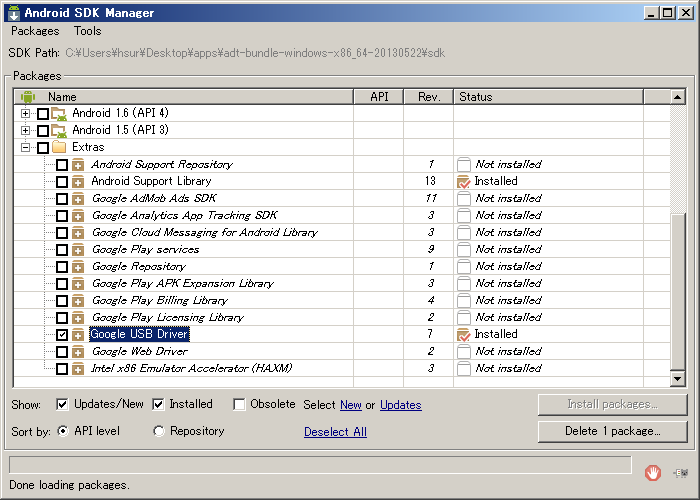
Task: Click the Intel x86 Emulator Accelerator package icon
Action: [78, 369]
